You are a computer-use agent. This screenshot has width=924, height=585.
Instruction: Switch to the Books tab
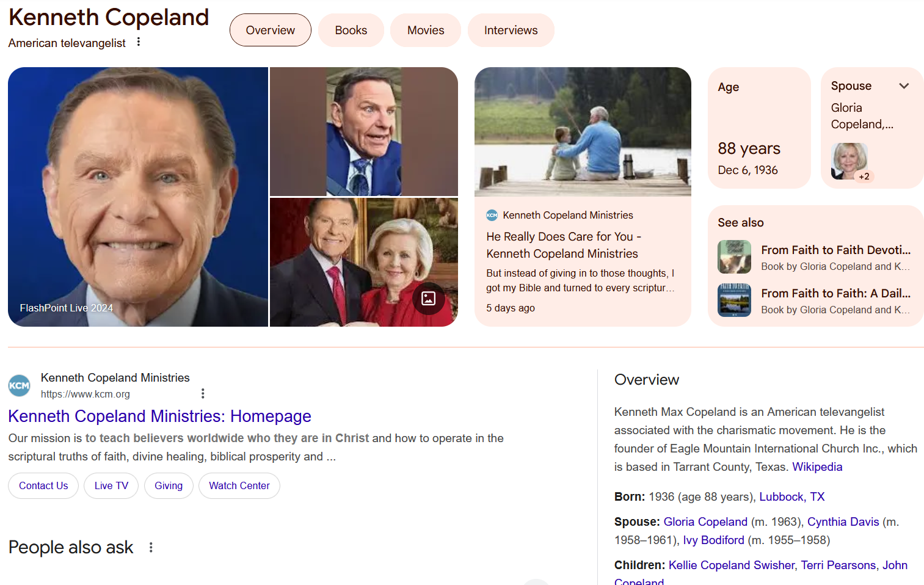(x=351, y=30)
